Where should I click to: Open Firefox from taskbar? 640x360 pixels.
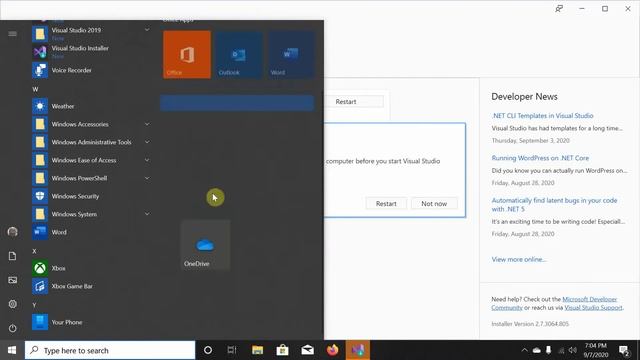[x=332, y=350]
